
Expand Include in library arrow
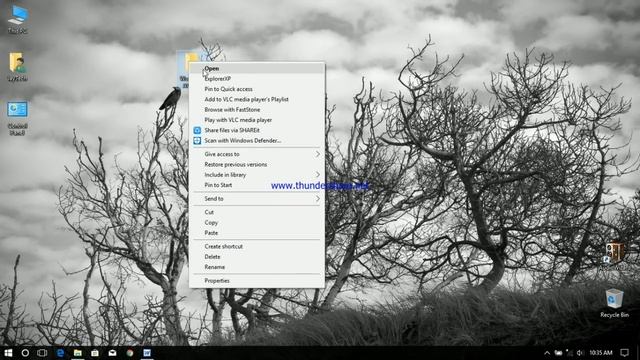tap(318, 175)
